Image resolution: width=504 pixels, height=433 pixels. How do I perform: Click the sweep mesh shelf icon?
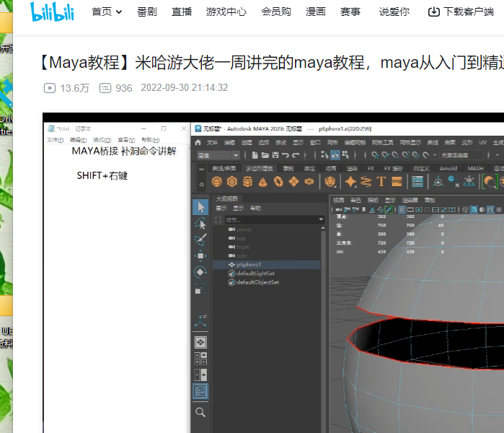point(366,182)
